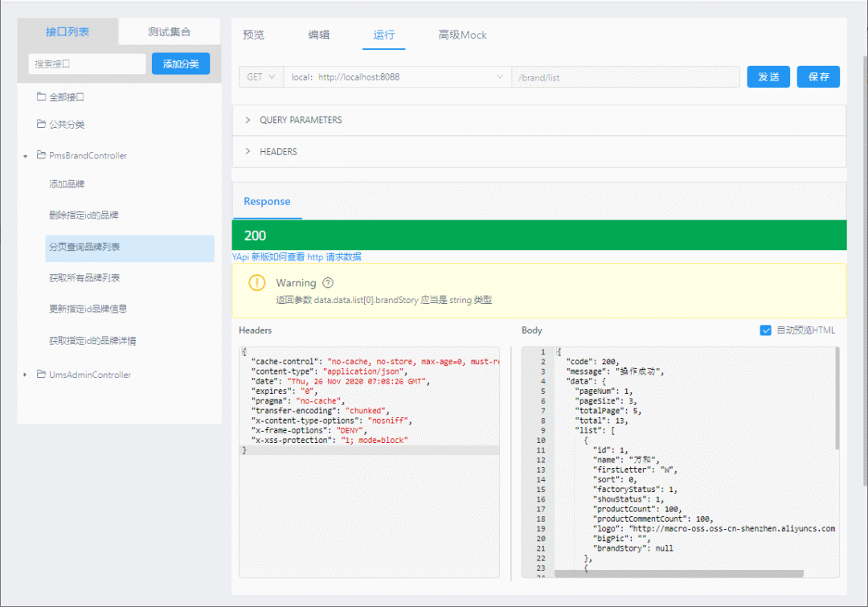Expand the UmsAdminController tree arrow

26,375
